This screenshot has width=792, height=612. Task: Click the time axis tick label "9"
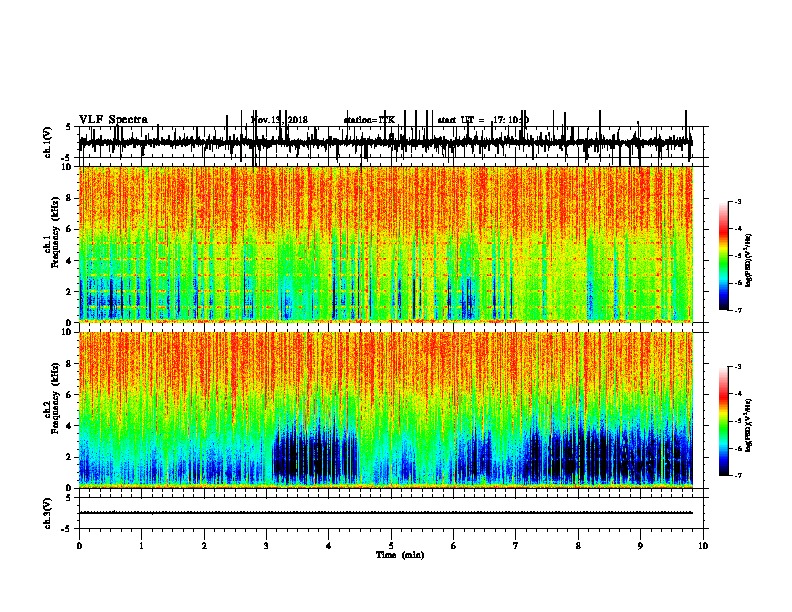click(x=640, y=546)
